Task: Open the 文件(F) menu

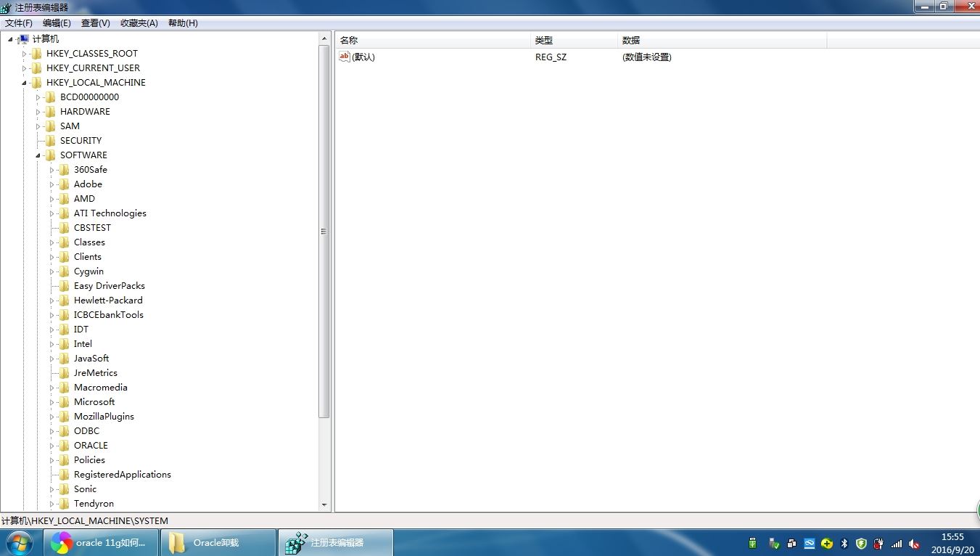Action: pos(19,23)
